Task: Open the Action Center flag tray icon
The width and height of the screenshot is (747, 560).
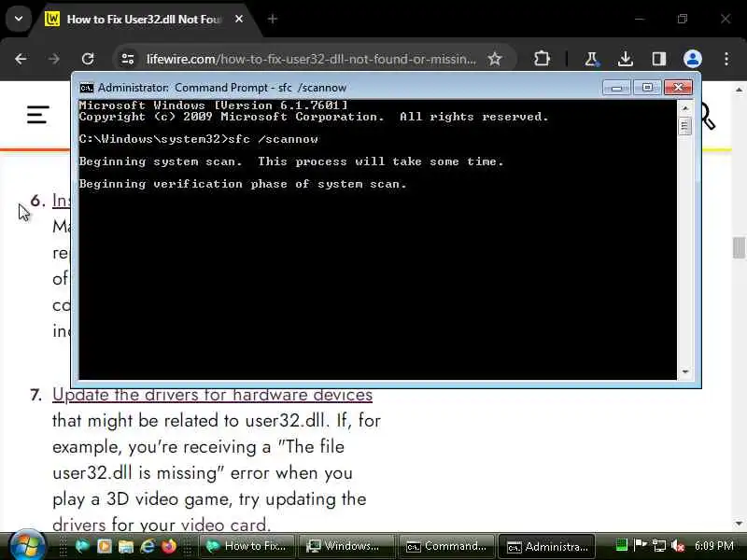Action: tap(640, 544)
